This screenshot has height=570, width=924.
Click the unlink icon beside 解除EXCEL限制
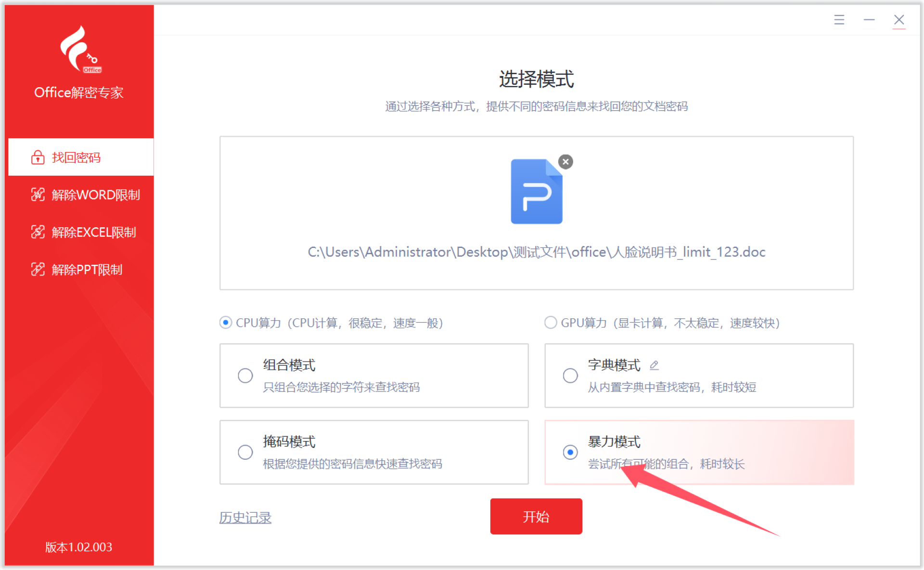(38, 232)
